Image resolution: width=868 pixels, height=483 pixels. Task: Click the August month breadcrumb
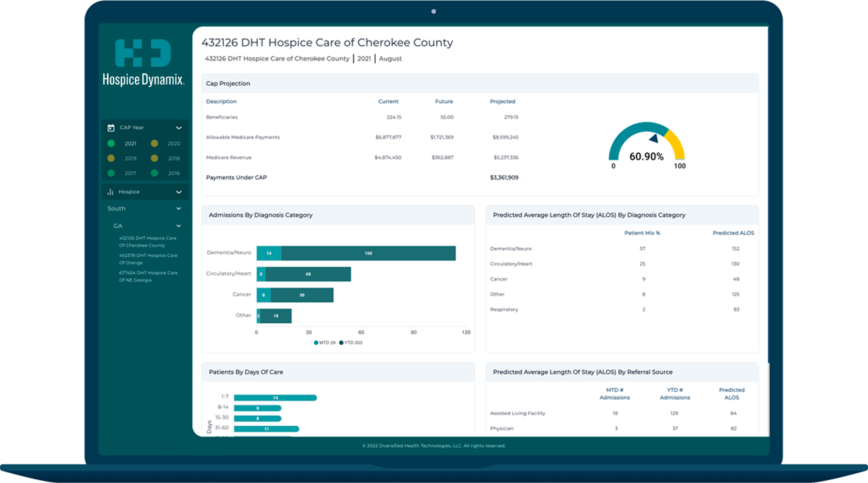(390, 59)
